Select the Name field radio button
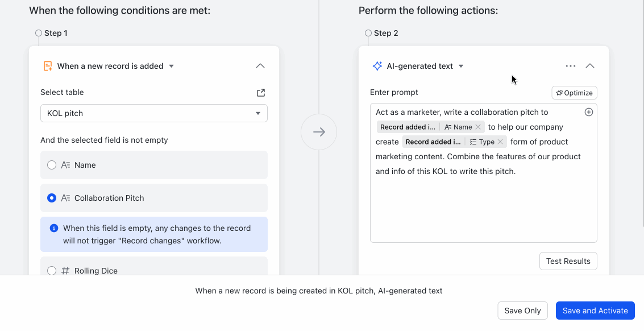Image resolution: width=644 pixels, height=331 pixels. (51, 165)
